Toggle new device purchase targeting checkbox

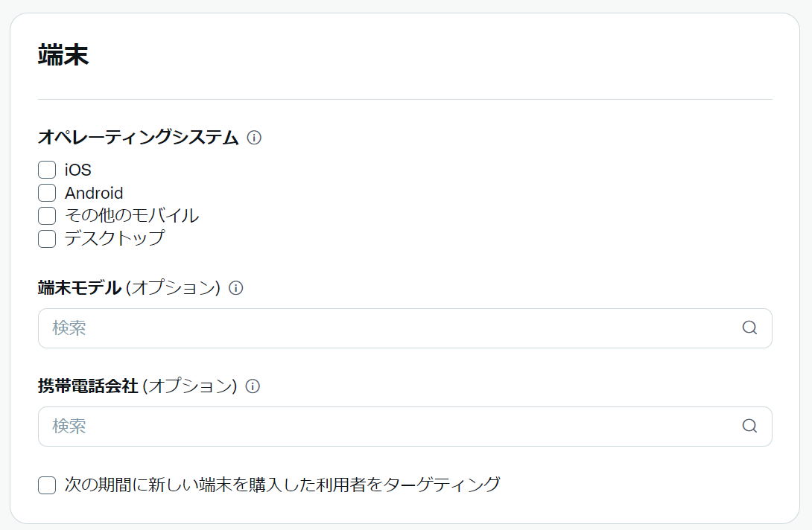click(x=47, y=485)
